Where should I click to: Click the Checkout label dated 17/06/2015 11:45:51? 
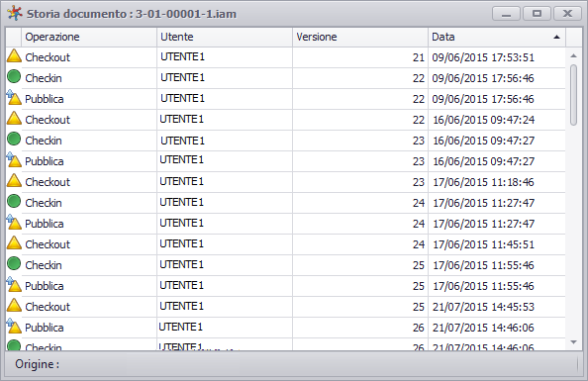click(x=48, y=244)
